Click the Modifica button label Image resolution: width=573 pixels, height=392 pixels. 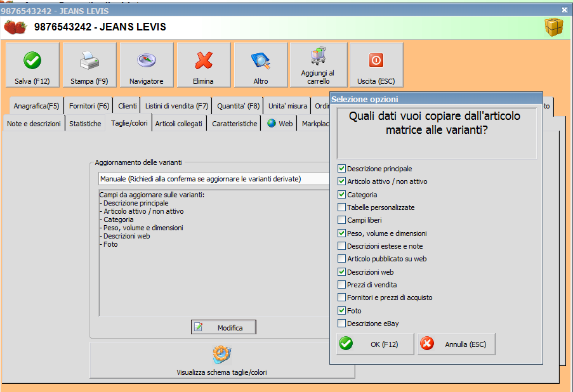pyautogui.click(x=230, y=328)
